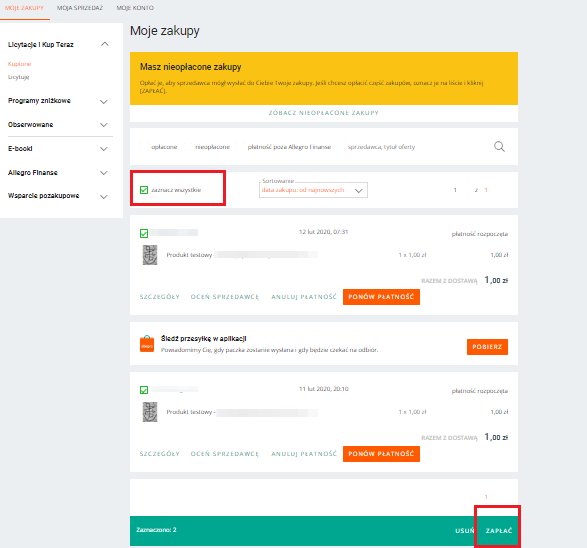587x548 pixels.
Task: Click the search magnifier icon
Action: click(499, 146)
